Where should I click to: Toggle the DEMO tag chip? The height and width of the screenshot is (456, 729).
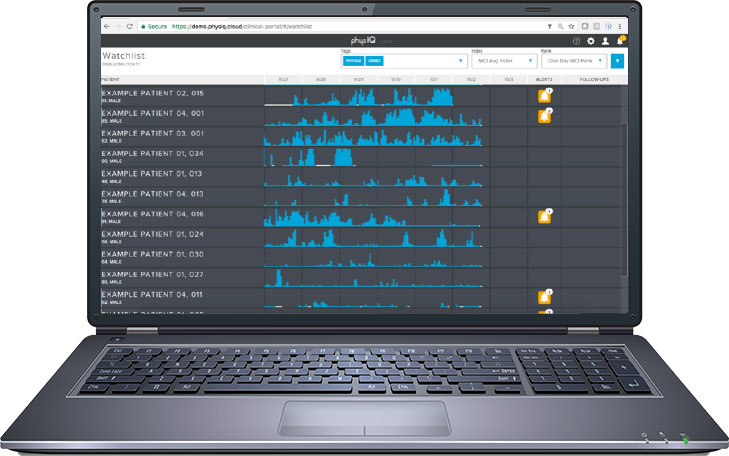pyautogui.click(x=373, y=61)
